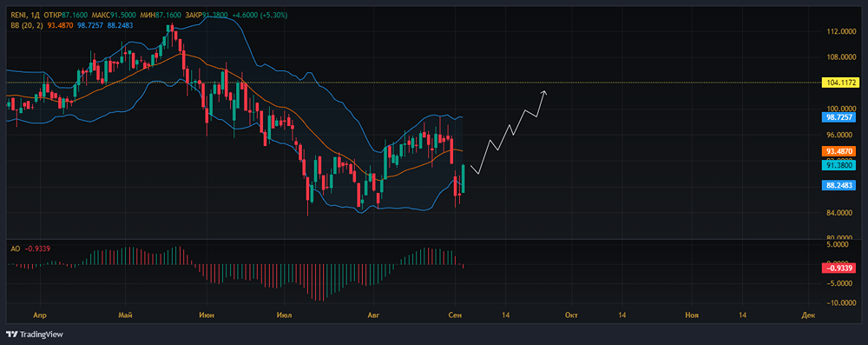Click the 108.0000 price scale tick
868x345 pixels.
tap(841, 56)
